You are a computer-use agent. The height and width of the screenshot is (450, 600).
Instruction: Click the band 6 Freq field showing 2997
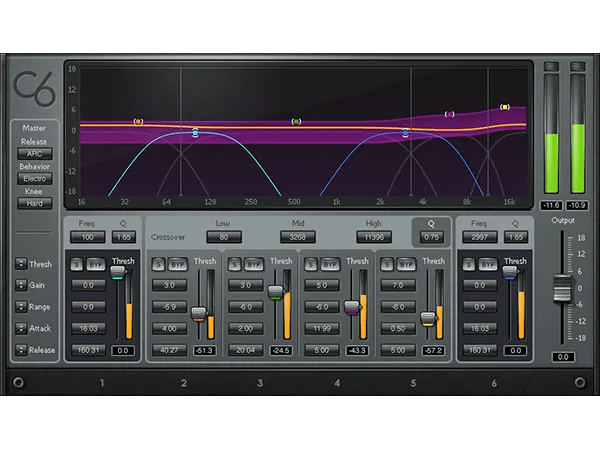[479, 237]
